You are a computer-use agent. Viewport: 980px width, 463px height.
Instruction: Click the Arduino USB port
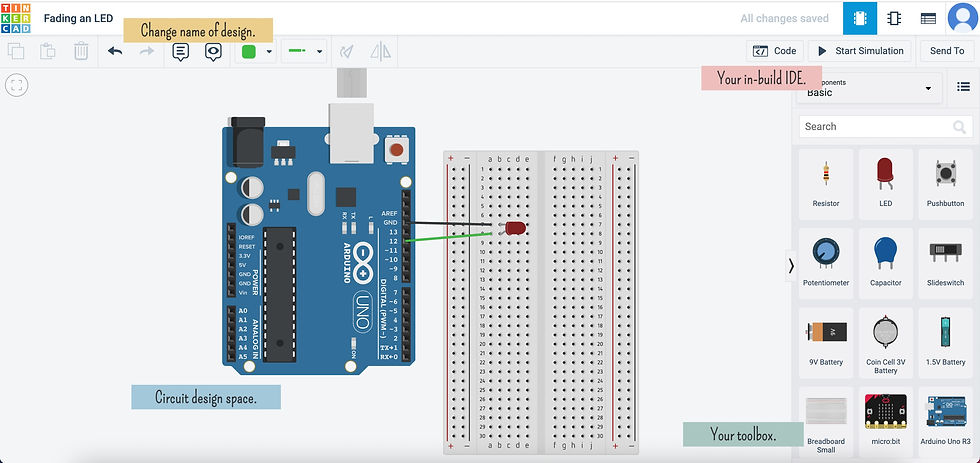(x=351, y=133)
